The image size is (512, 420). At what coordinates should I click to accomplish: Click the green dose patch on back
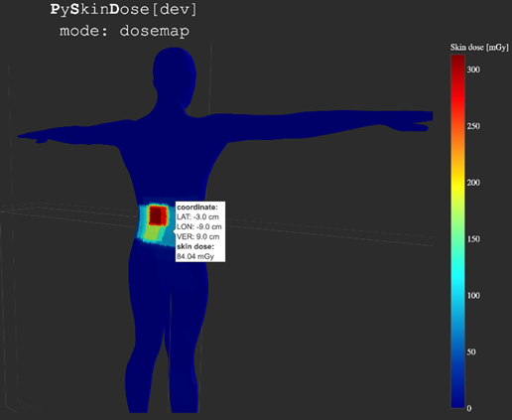click(154, 233)
